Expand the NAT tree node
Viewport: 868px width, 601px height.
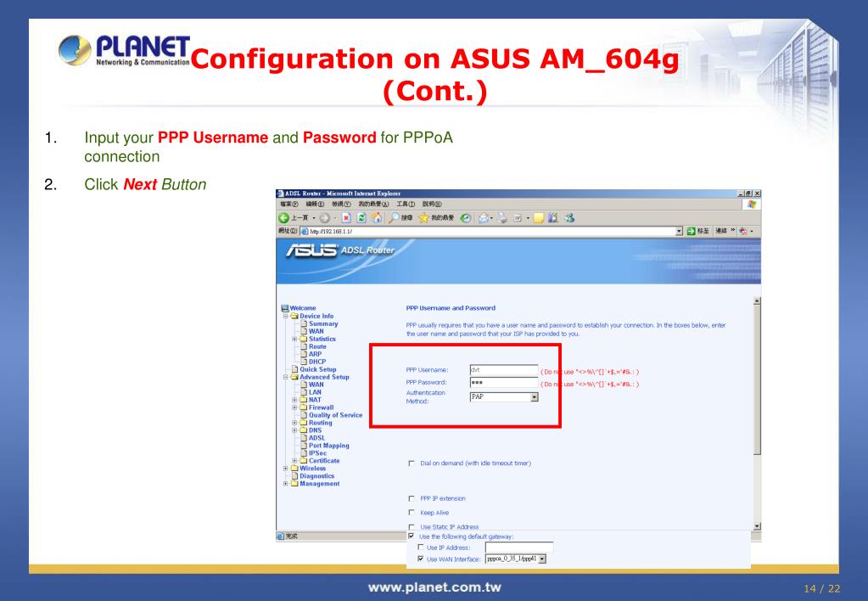coord(295,400)
